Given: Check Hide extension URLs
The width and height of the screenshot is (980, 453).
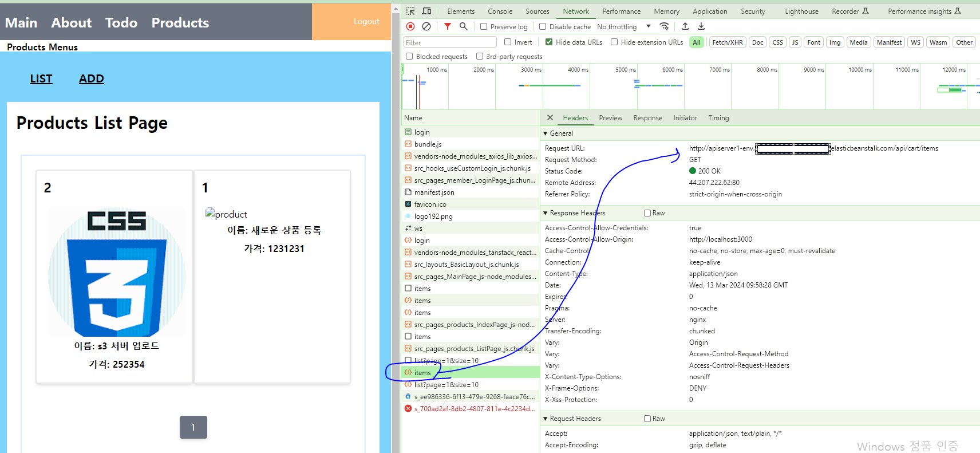Looking at the screenshot, I should tap(614, 42).
